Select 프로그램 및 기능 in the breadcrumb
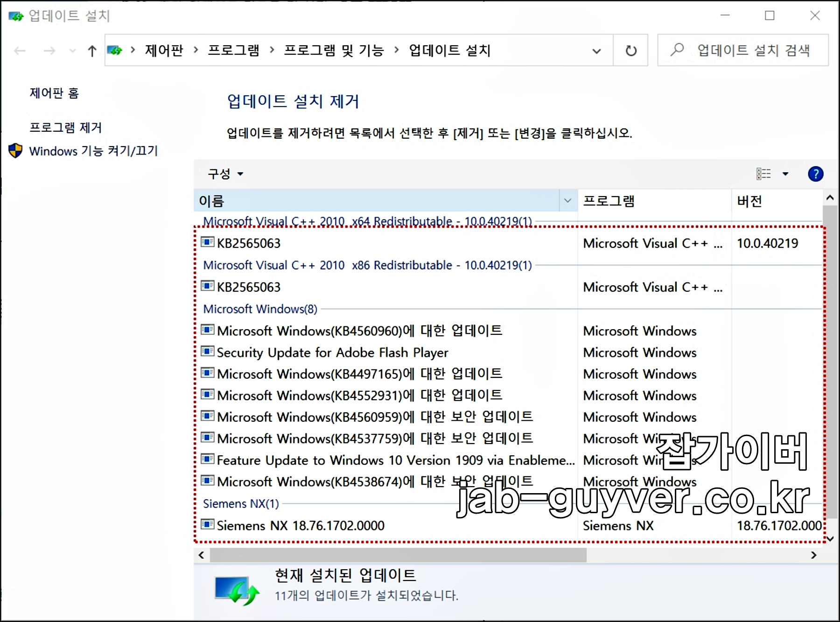 [334, 50]
